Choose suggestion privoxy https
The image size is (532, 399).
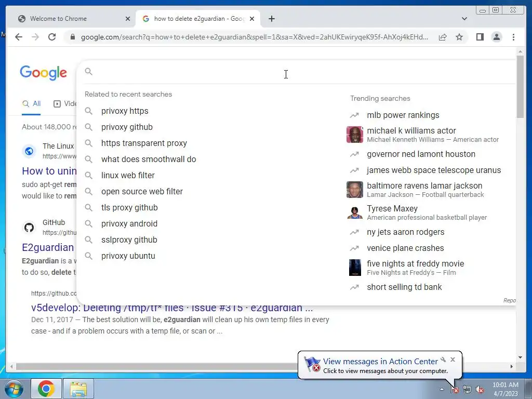(x=125, y=111)
